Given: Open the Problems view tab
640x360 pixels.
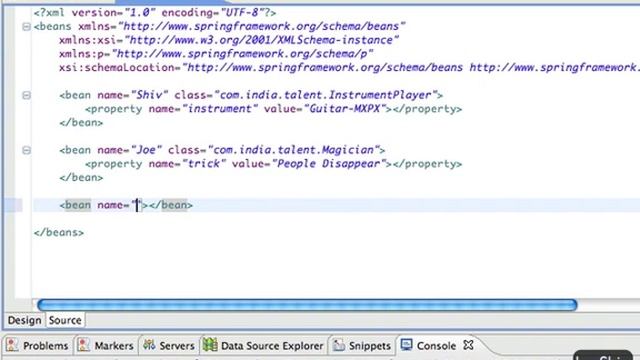Looking at the screenshot, I should click(38, 346).
